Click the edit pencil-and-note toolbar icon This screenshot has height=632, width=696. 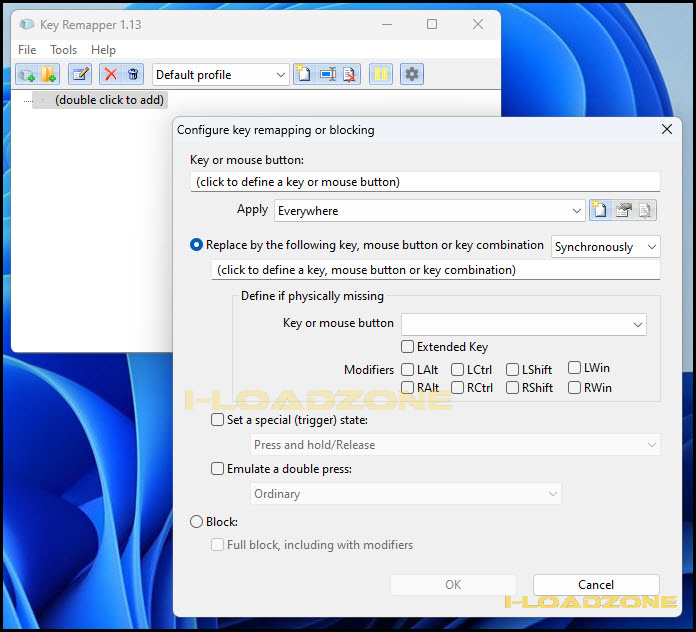tap(80, 74)
